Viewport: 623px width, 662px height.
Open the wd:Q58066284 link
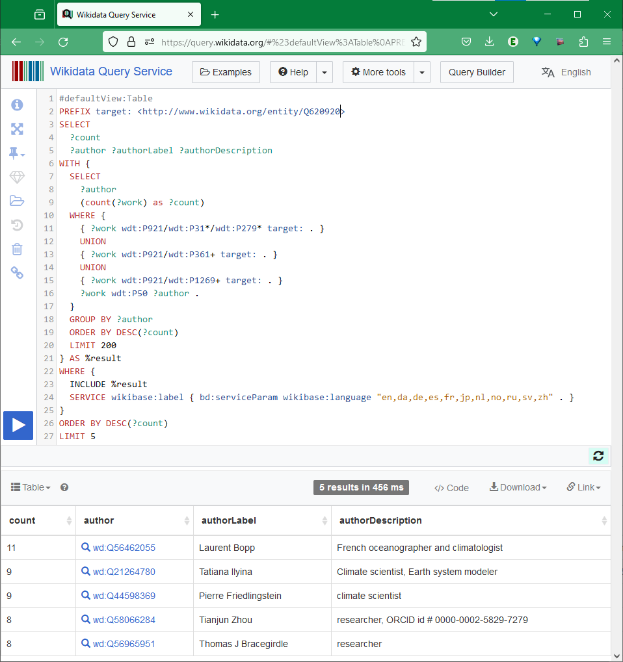pyautogui.click(x=124, y=620)
